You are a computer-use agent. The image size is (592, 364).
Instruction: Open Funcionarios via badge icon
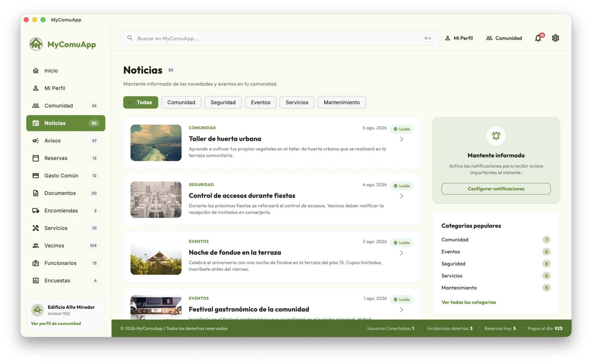coord(36,263)
